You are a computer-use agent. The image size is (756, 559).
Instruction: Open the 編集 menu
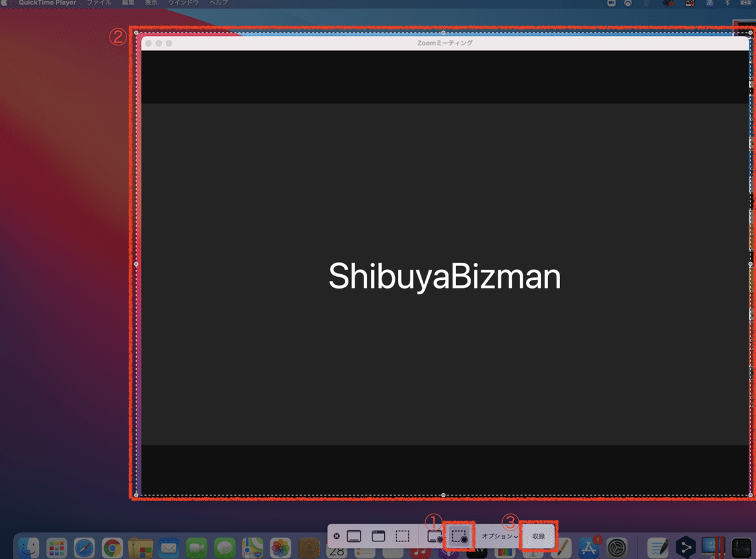pyautogui.click(x=128, y=3)
